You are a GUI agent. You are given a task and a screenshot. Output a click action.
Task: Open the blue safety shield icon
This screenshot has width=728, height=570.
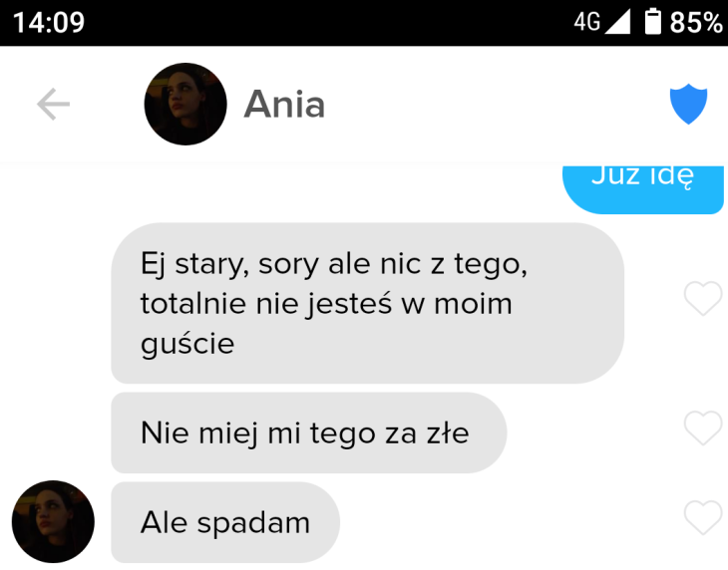[x=688, y=104]
